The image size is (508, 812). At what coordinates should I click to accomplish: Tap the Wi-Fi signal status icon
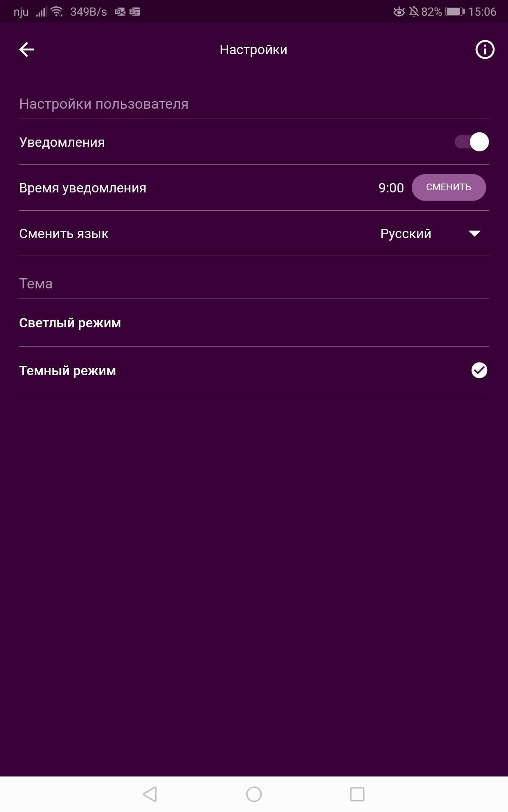[57, 11]
